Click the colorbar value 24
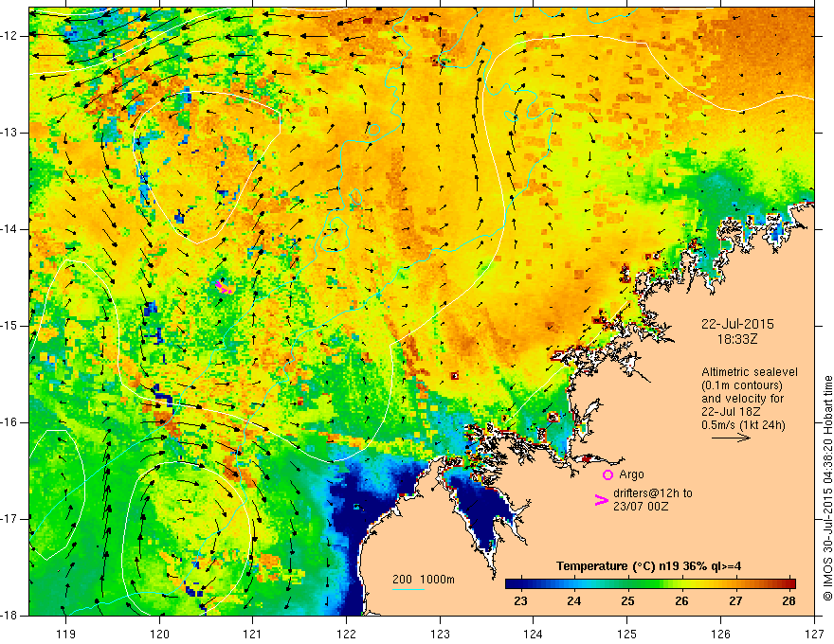Viewport: 834px width, 644px height. point(574,601)
